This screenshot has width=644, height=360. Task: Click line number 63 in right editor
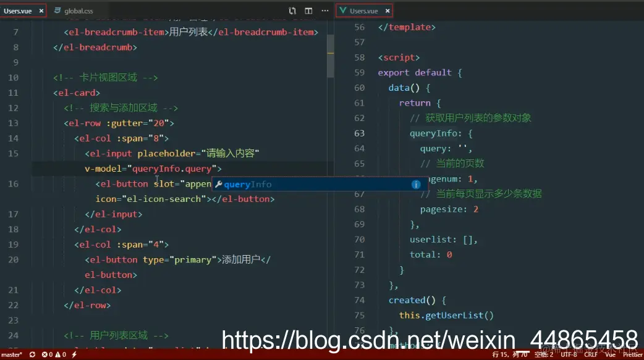[x=359, y=133]
